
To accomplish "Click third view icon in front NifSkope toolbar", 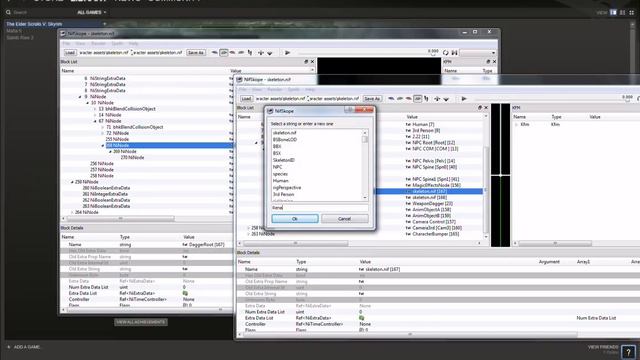I will [x=409, y=99].
